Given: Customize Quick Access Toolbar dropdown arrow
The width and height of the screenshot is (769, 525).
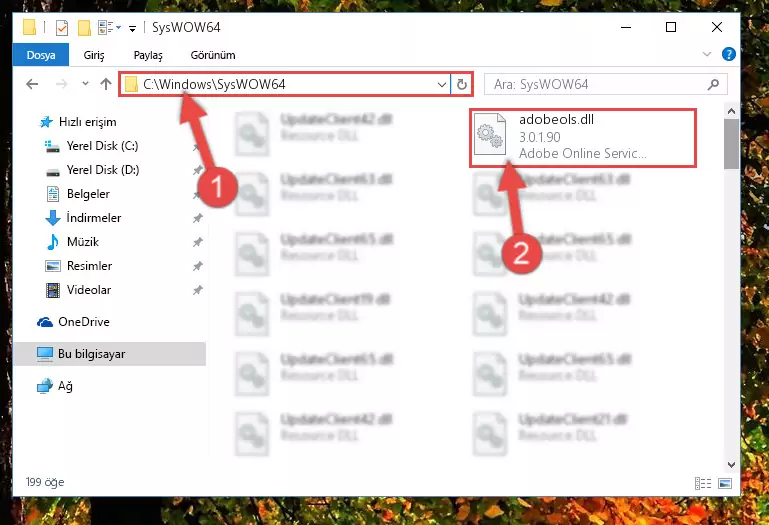Looking at the screenshot, I should [x=132, y=28].
